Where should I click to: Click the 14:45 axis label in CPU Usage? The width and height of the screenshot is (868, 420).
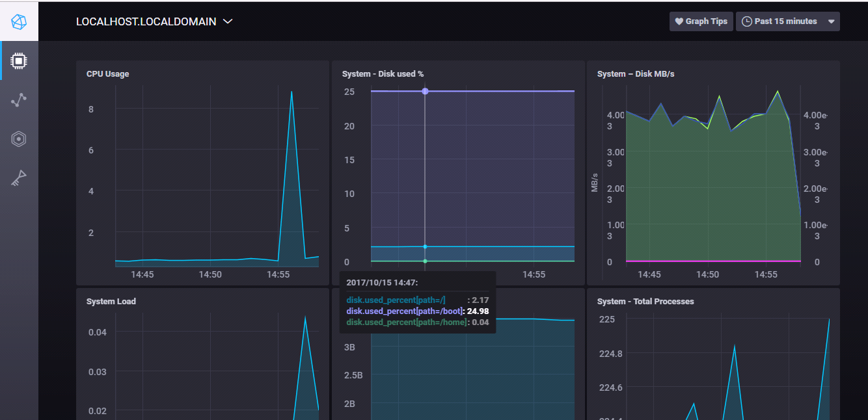tap(142, 275)
